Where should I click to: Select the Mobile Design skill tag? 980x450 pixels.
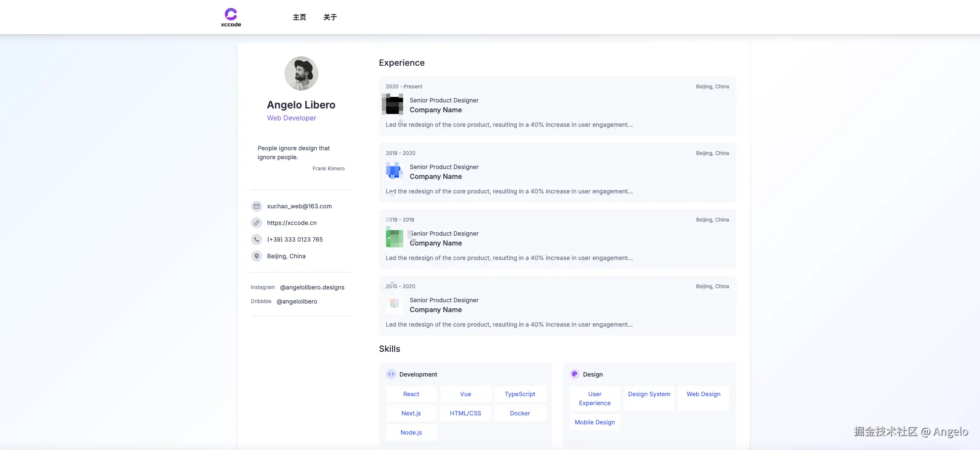(595, 422)
